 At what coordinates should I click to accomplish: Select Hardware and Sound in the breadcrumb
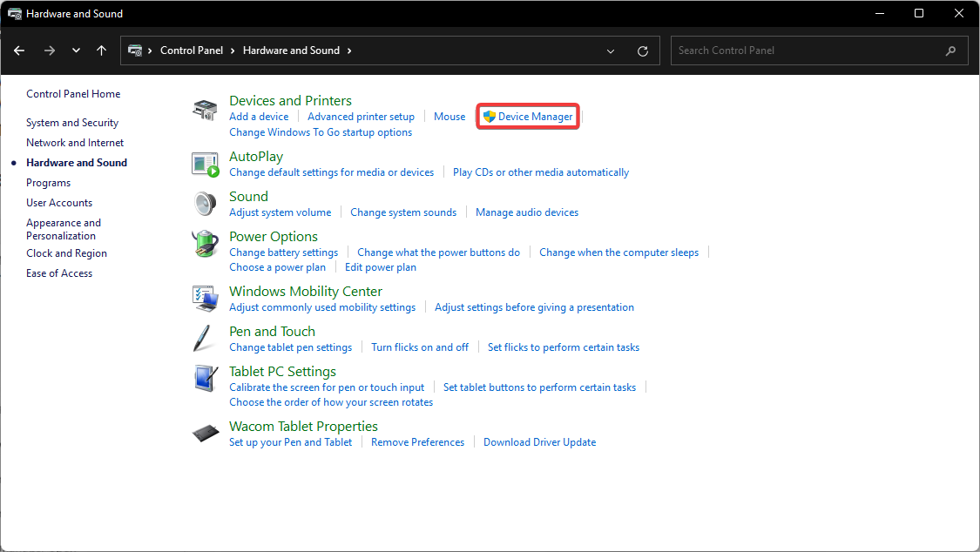point(291,50)
